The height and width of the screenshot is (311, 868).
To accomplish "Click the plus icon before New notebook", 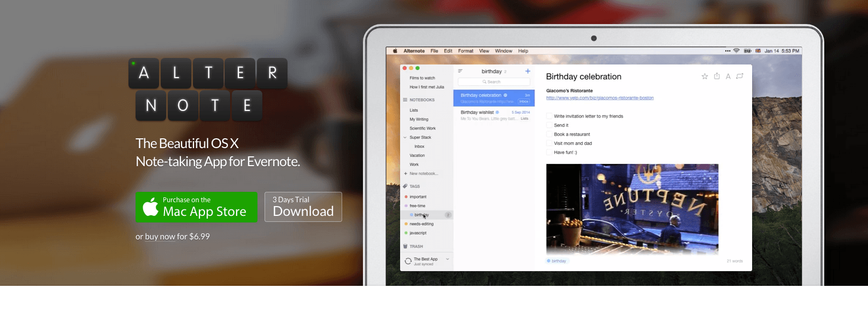I will (x=406, y=174).
